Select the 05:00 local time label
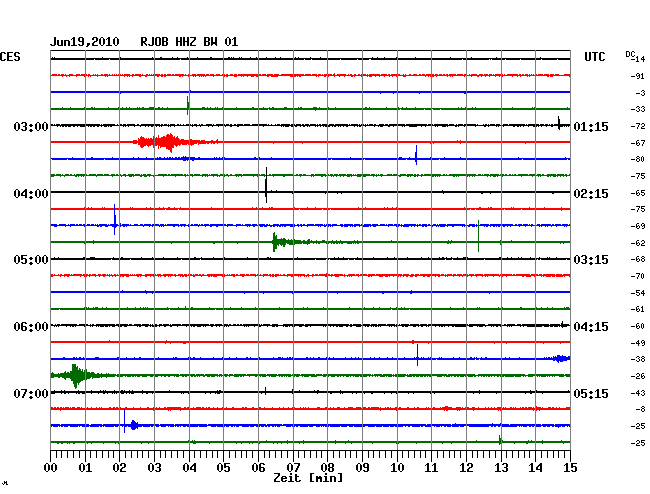650x494 pixels. click(31, 260)
